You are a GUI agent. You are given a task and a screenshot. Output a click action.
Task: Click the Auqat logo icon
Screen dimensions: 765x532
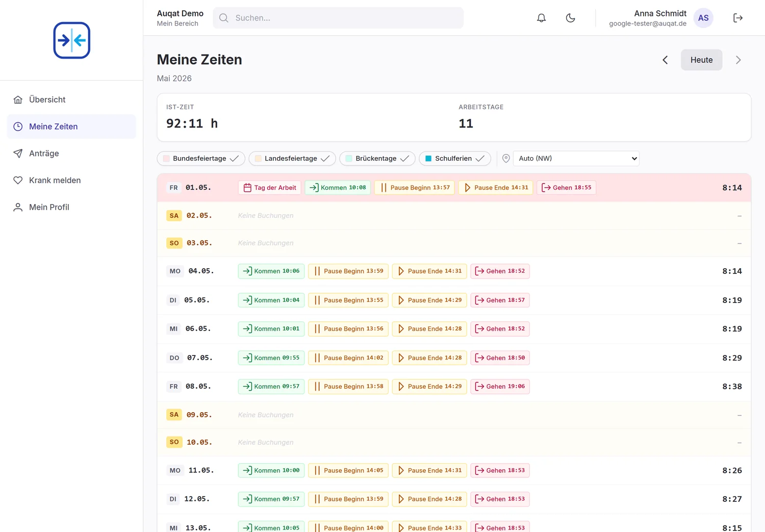pyautogui.click(x=72, y=40)
